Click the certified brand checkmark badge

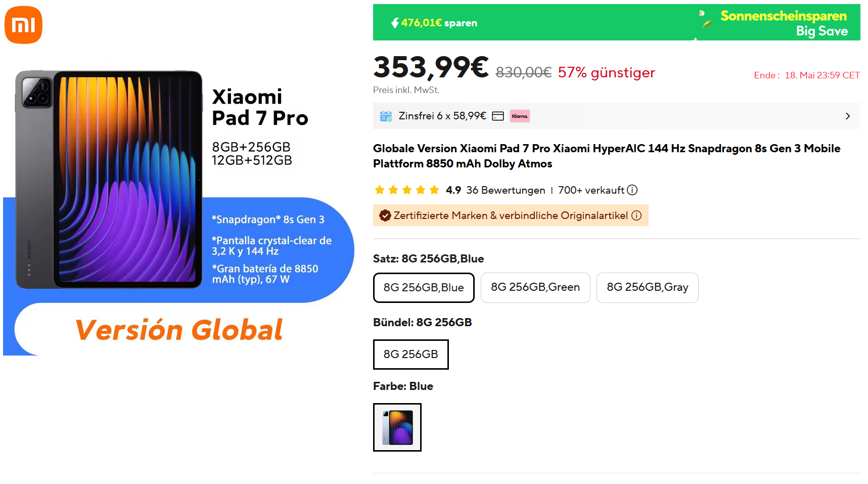[385, 215]
